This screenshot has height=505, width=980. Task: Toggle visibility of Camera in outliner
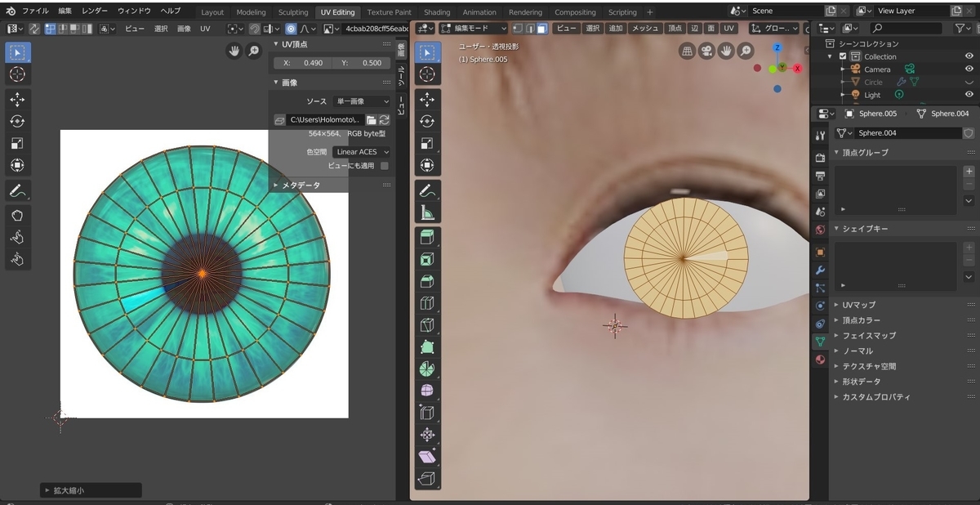[969, 69]
